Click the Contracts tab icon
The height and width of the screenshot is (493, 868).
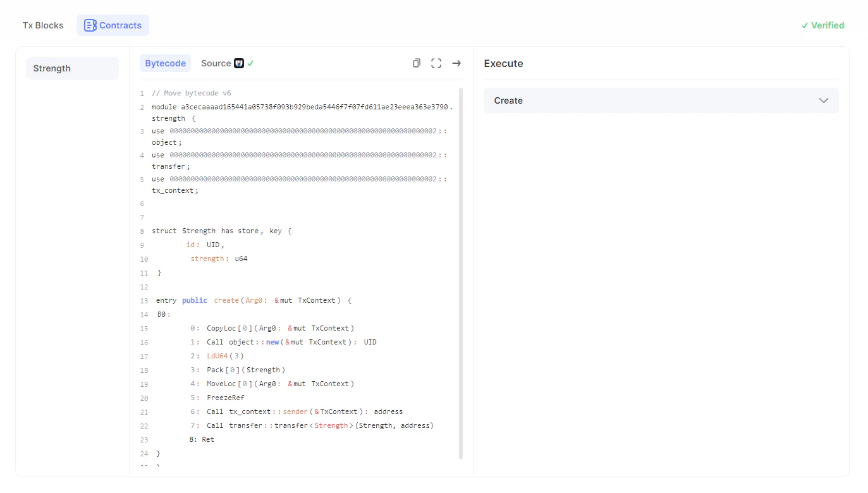click(x=90, y=25)
